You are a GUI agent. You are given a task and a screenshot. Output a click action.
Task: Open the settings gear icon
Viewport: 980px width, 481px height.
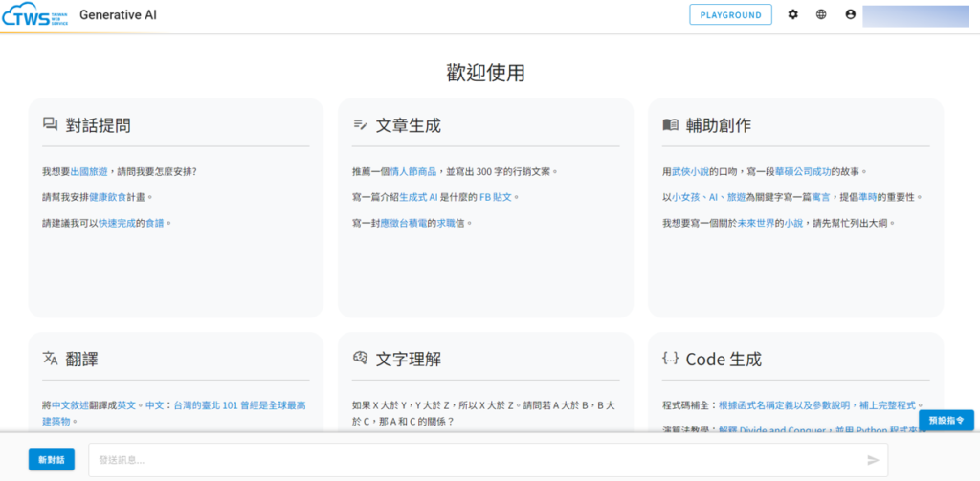pyautogui.click(x=792, y=15)
